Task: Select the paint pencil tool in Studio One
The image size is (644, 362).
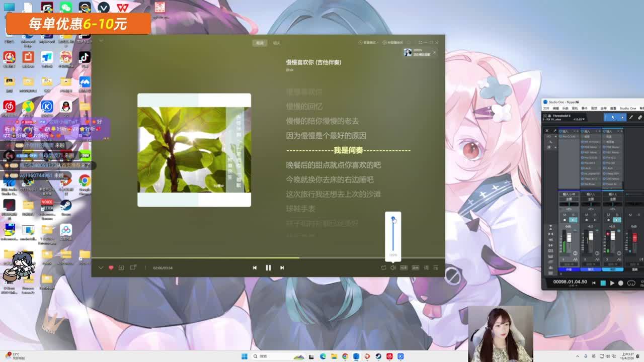Action: 631,117
